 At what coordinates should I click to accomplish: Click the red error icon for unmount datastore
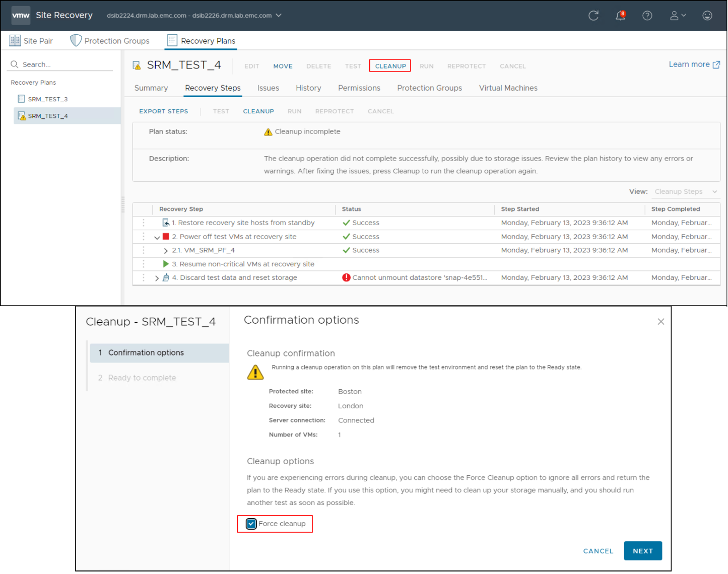coord(346,277)
